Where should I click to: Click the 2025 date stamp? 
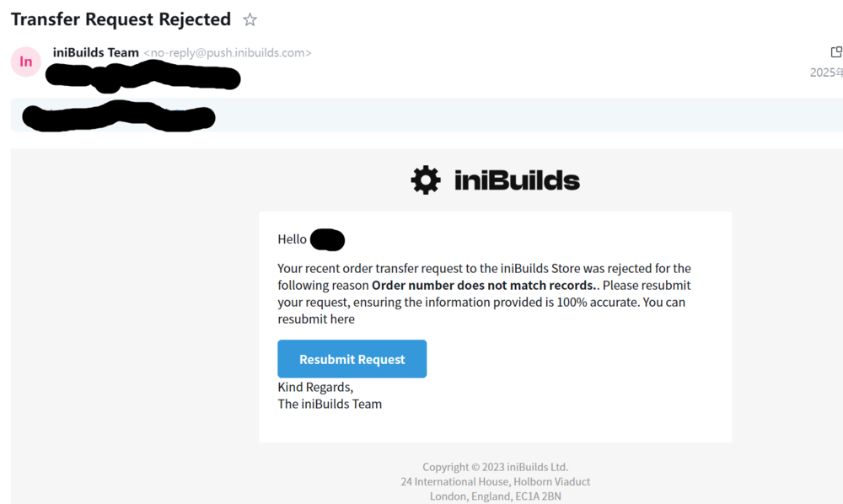[826, 72]
